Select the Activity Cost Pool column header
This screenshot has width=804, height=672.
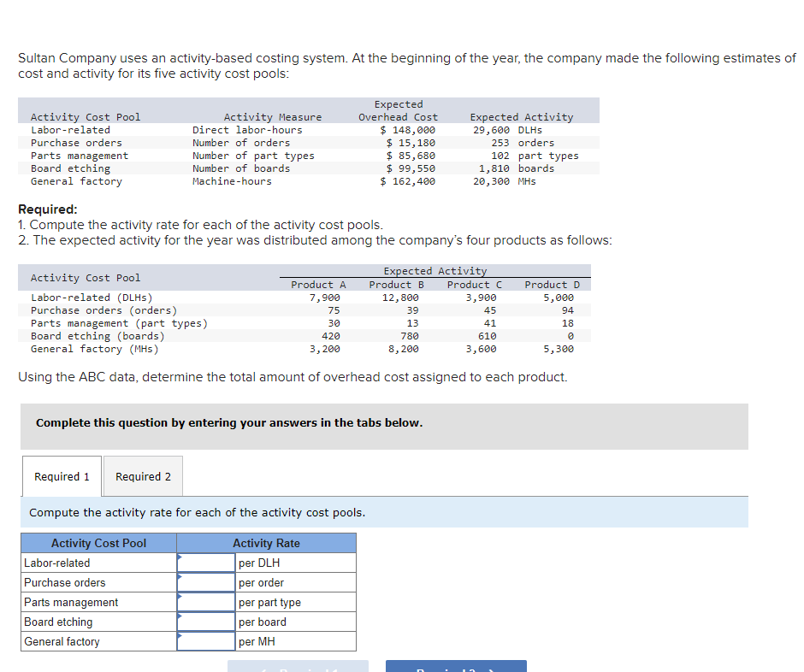(97, 542)
